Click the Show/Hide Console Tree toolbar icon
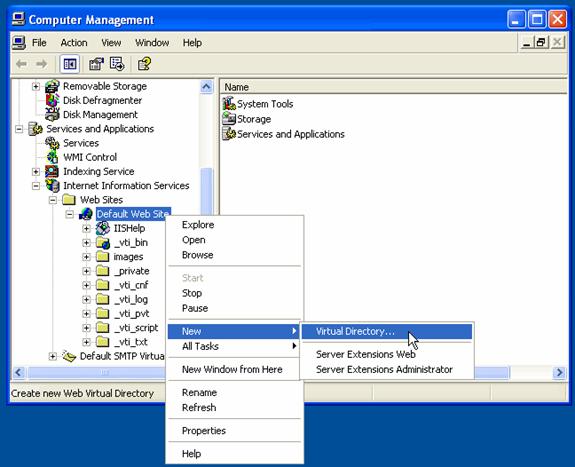The height and width of the screenshot is (467, 575). coord(70,64)
